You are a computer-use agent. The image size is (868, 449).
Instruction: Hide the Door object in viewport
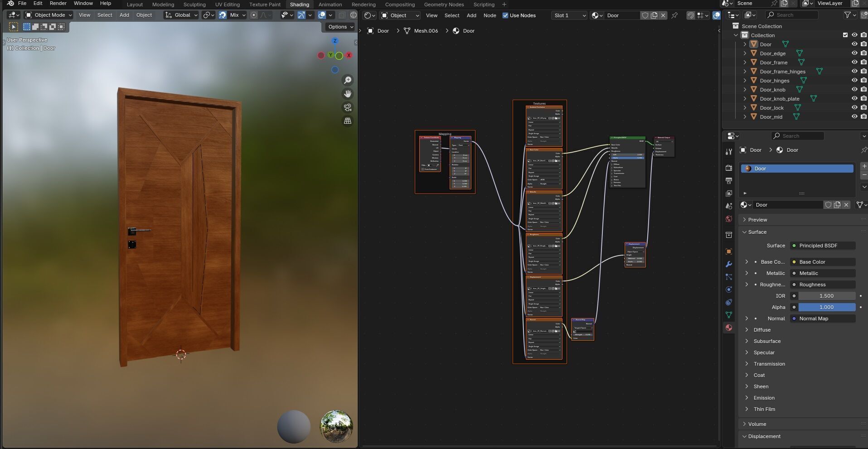pos(854,44)
